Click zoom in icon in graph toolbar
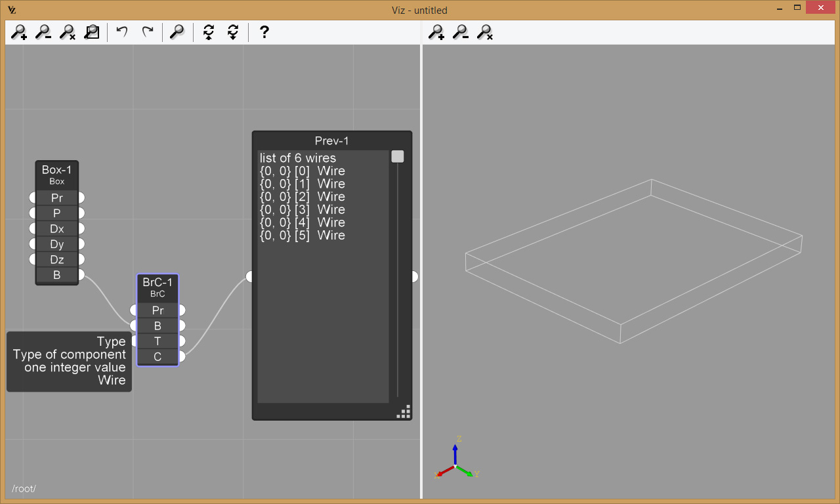The width and height of the screenshot is (840, 504). tap(20, 32)
